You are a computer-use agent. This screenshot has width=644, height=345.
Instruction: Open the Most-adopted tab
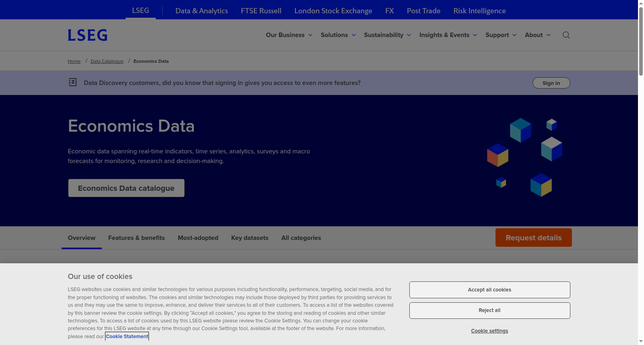[198, 238]
